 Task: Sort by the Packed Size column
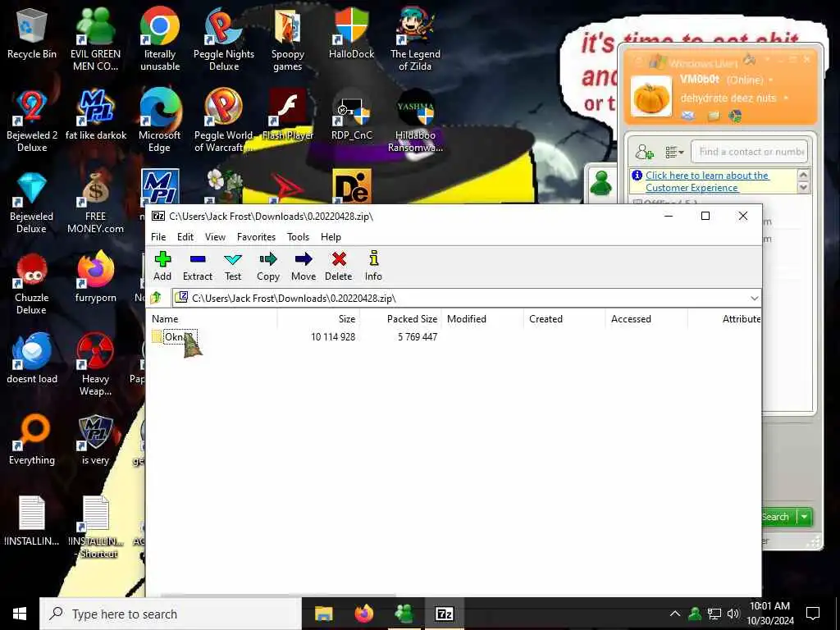(400, 319)
